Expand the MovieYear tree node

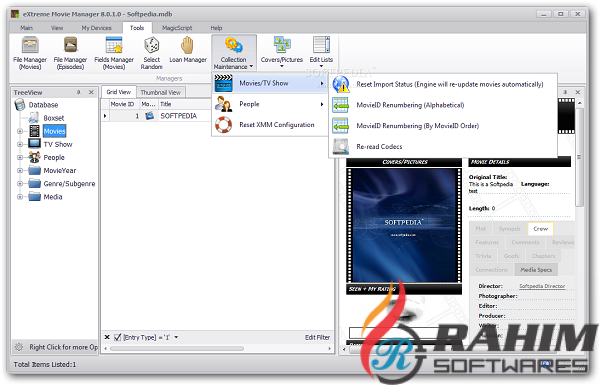(x=20, y=171)
